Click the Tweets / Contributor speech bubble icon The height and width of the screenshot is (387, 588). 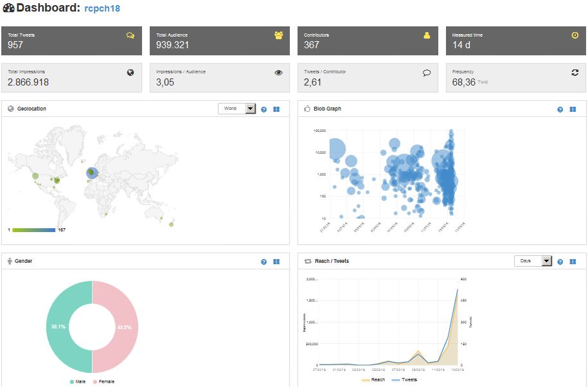[427, 73]
